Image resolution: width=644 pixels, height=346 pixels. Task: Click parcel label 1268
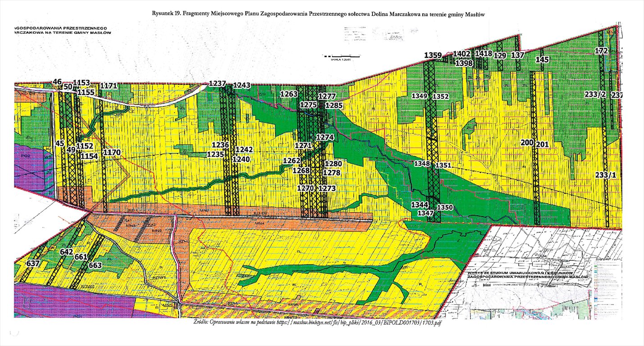(301, 170)
